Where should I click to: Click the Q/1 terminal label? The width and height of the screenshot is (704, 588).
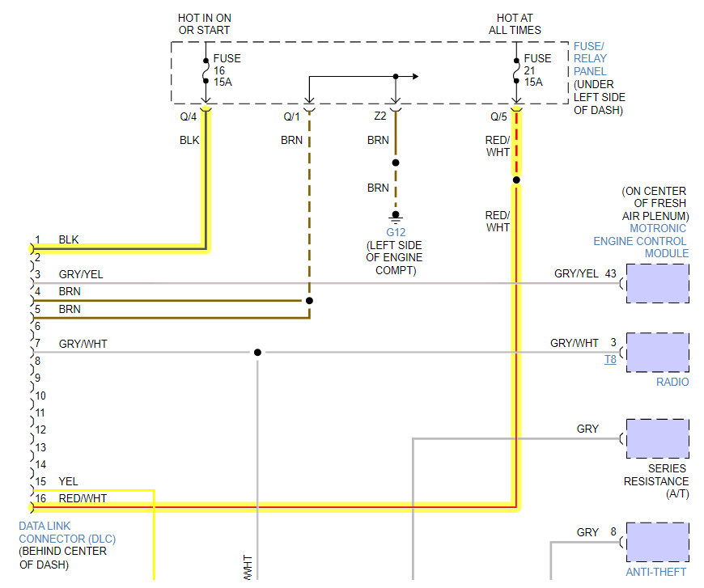click(x=291, y=116)
